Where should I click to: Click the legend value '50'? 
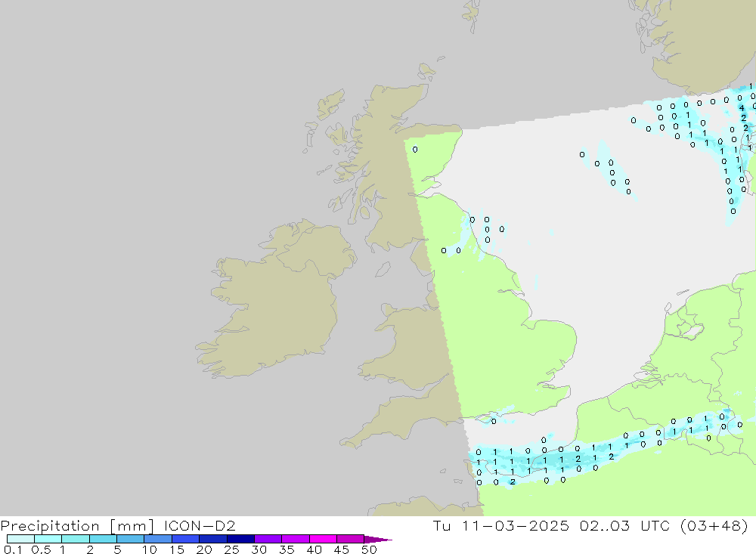369,549
